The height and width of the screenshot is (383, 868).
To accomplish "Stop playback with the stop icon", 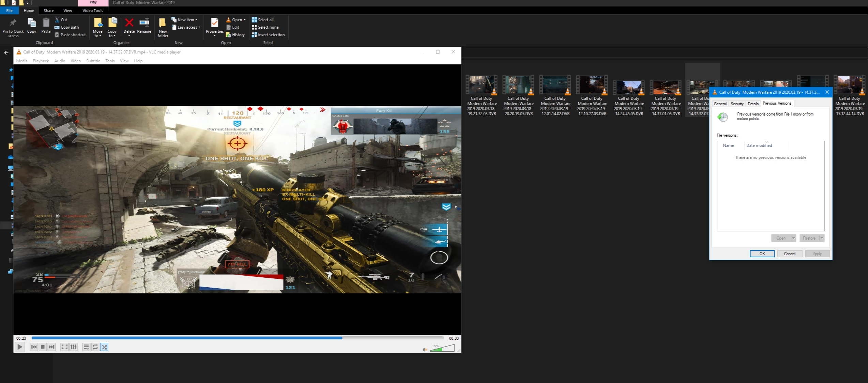I will (43, 347).
